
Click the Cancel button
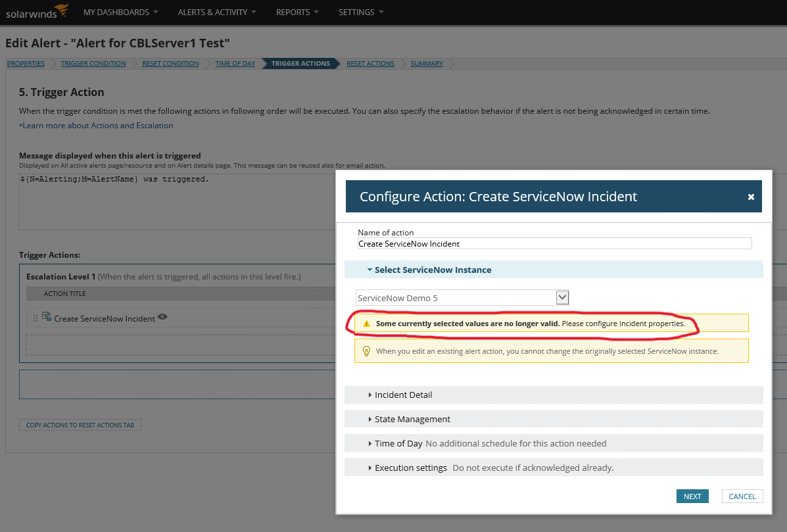point(742,496)
